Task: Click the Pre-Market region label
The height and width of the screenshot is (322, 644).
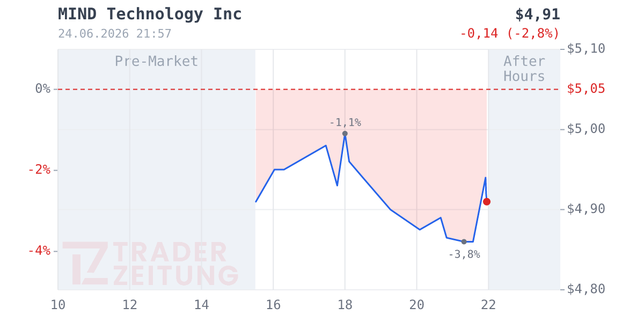Action: click(x=157, y=61)
